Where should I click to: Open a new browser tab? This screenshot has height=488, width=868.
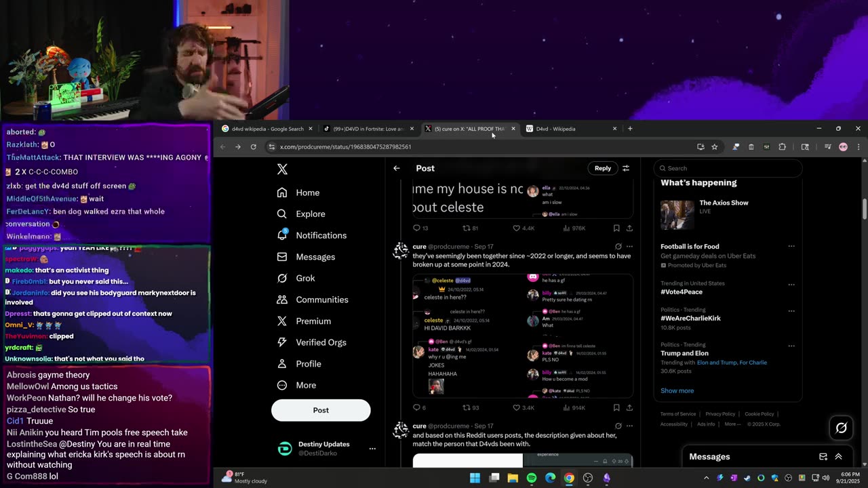pos(630,129)
